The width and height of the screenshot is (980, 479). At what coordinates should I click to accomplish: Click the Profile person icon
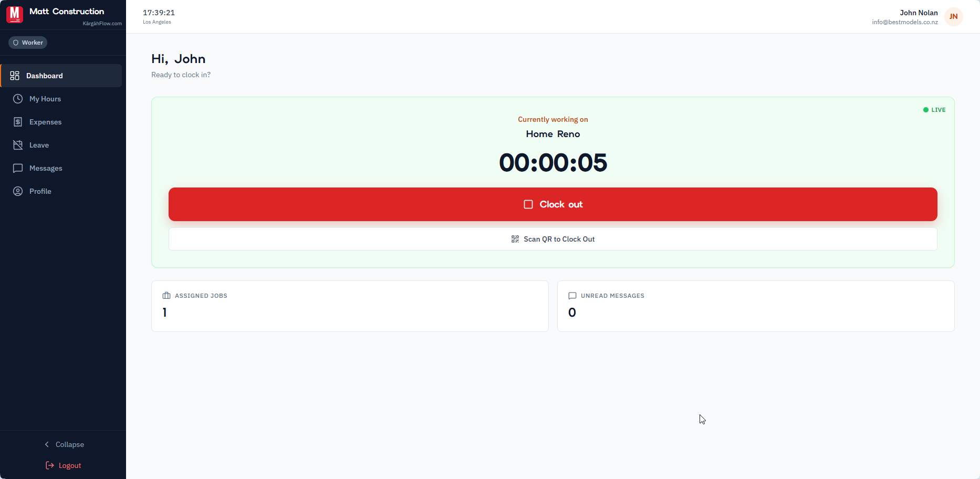18,191
